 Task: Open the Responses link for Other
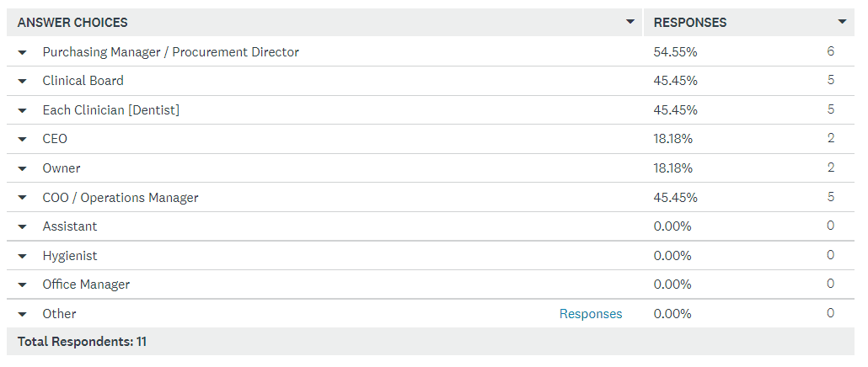(591, 314)
